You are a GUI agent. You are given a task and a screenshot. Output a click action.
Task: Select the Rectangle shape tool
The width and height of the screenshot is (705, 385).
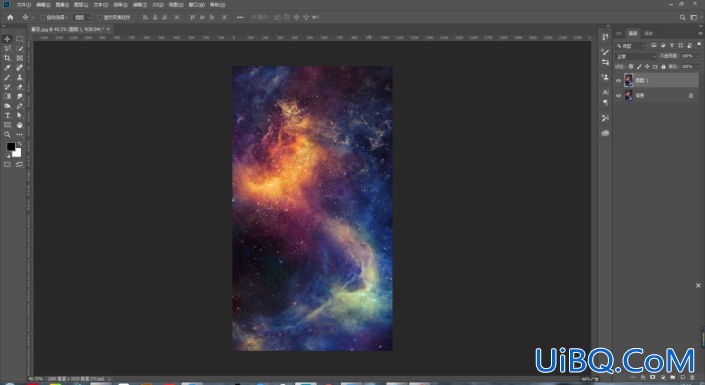[x=7, y=125]
